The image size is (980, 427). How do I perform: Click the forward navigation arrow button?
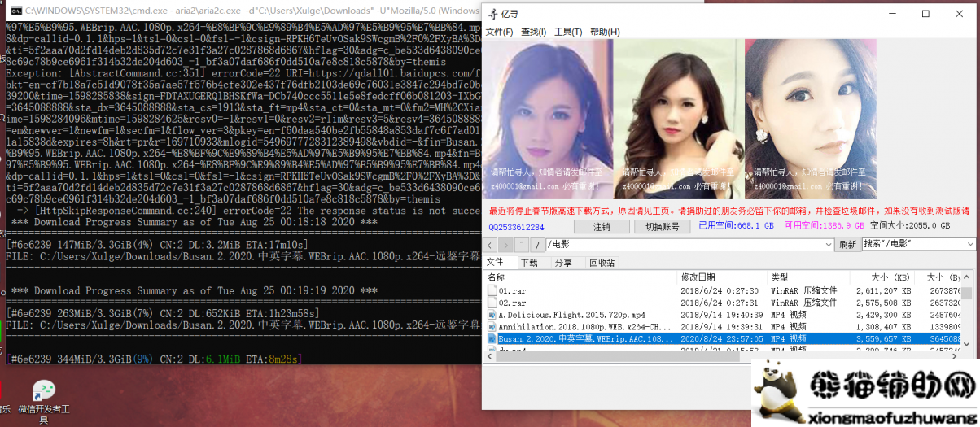505,245
